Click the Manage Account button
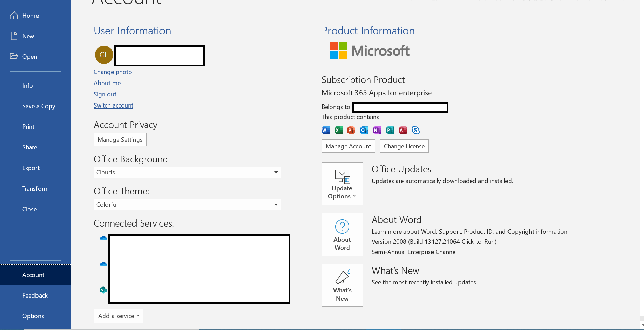 (x=348, y=146)
